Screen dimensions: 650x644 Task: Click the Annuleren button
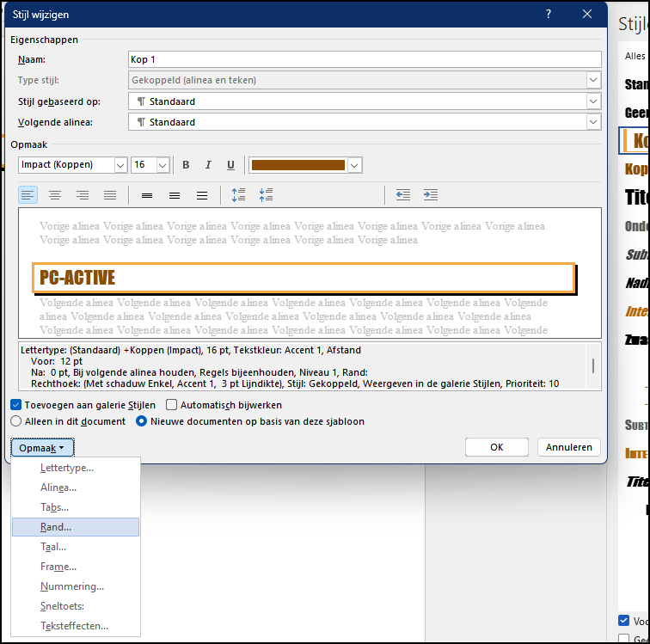(569, 447)
